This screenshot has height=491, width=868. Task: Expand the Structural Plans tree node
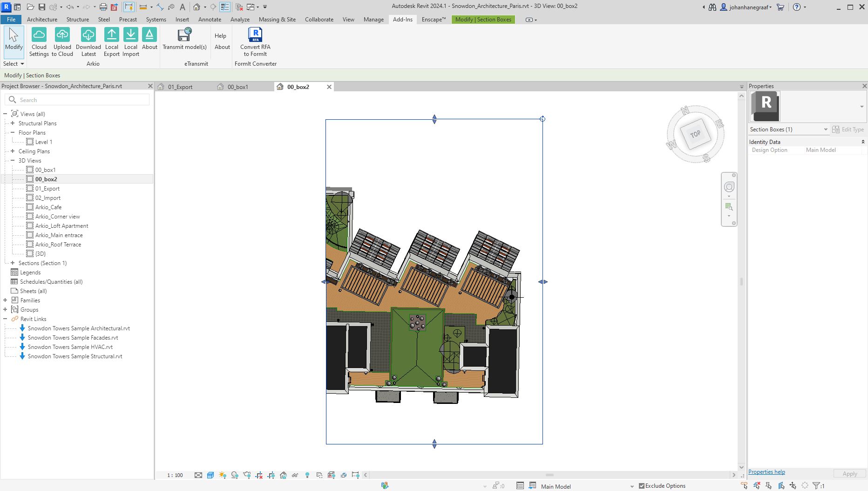click(x=13, y=123)
